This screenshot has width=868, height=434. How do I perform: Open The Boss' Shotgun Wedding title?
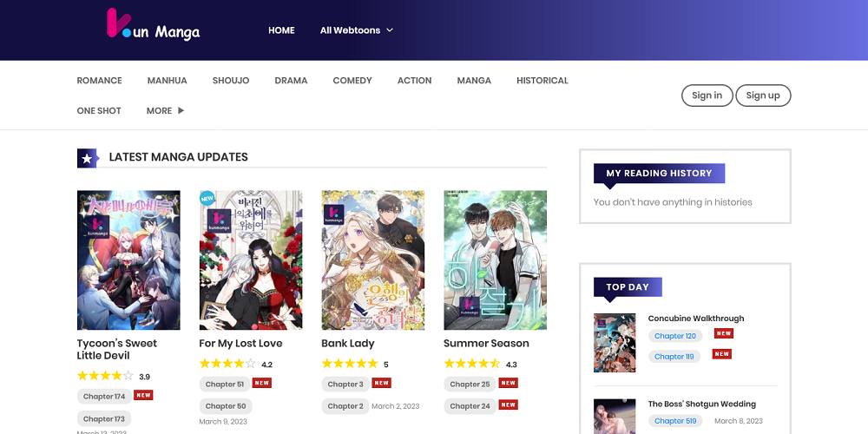pyautogui.click(x=702, y=404)
